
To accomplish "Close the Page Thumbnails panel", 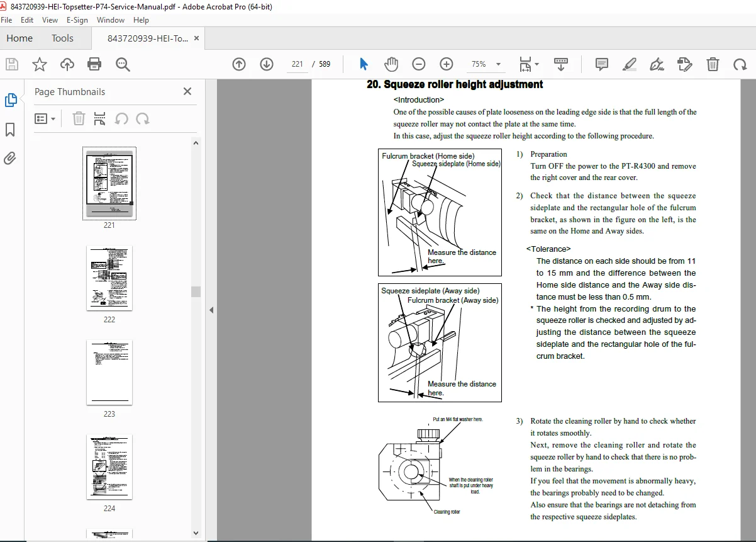I will [x=187, y=92].
